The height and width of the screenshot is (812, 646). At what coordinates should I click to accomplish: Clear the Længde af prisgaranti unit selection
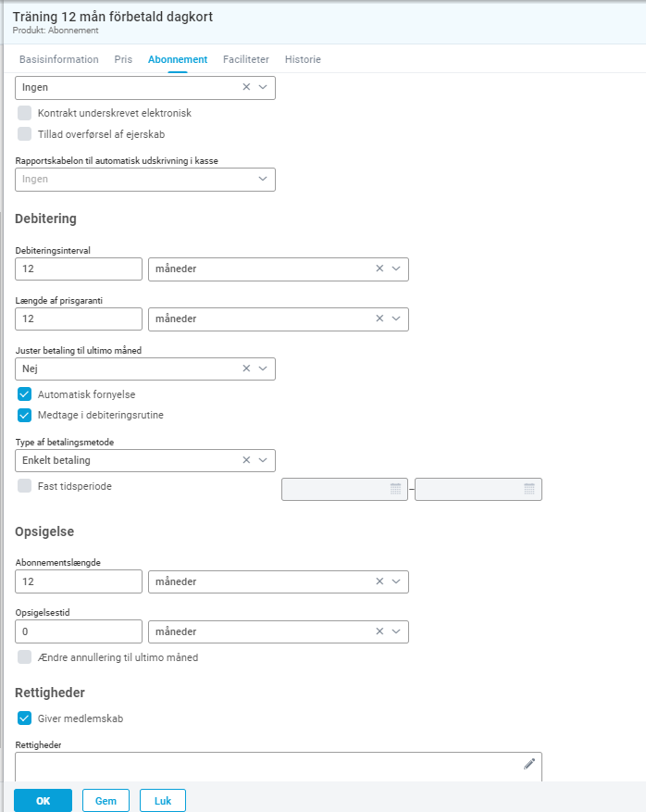coord(379,319)
